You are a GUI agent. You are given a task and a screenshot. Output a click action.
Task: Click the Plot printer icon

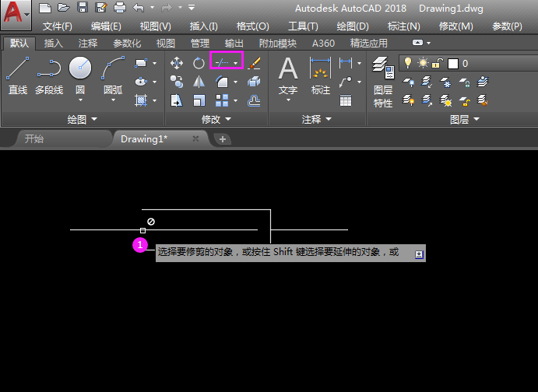tap(119, 8)
